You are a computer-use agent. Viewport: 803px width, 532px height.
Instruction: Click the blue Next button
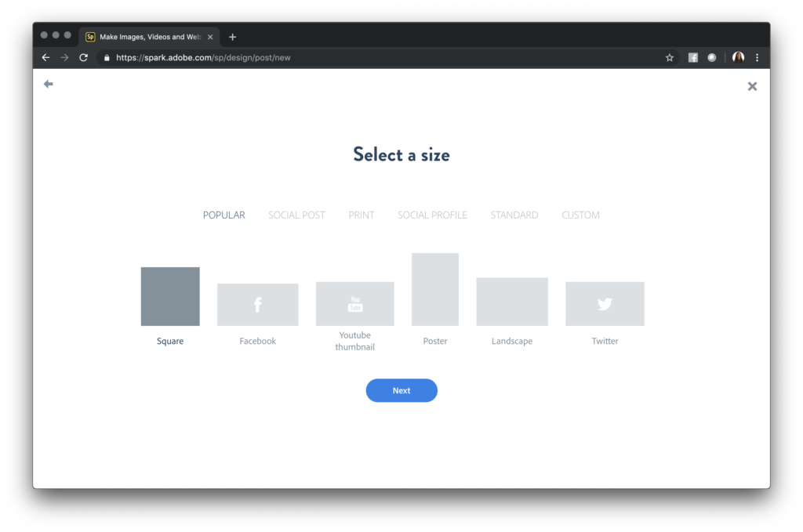click(x=401, y=390)
